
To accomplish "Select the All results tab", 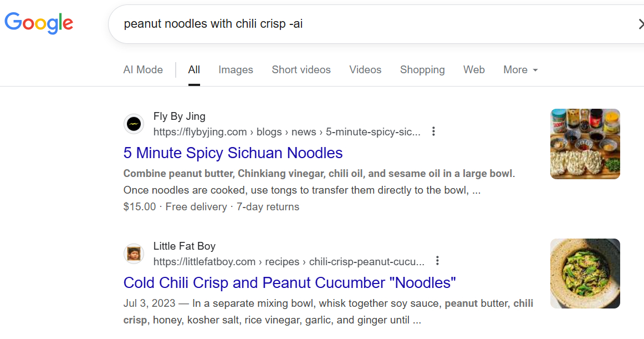I will pos(194,70).
